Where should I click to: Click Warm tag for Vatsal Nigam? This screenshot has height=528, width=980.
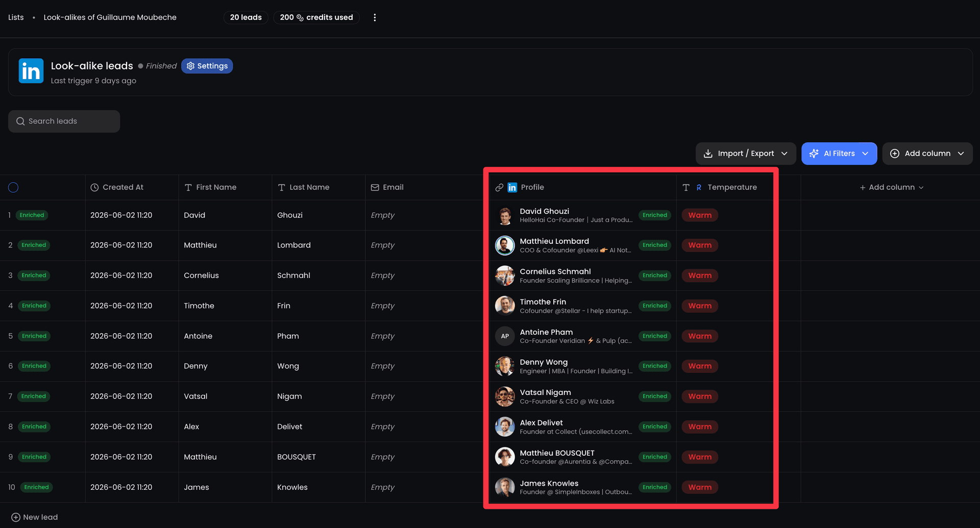pyautogui.click(x=700, y=396)
